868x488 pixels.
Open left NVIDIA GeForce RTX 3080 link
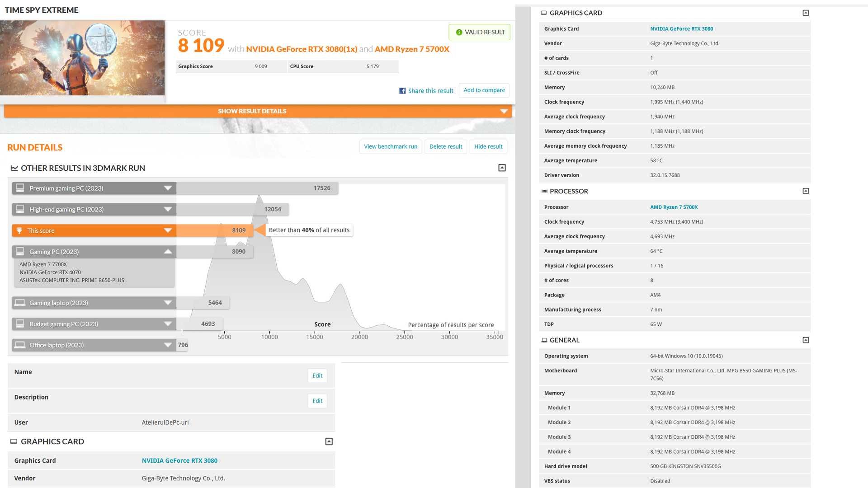point(179,460)
